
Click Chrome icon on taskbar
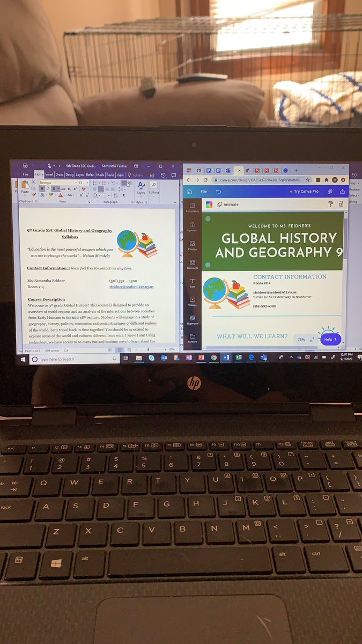click(x=213, y=357)
